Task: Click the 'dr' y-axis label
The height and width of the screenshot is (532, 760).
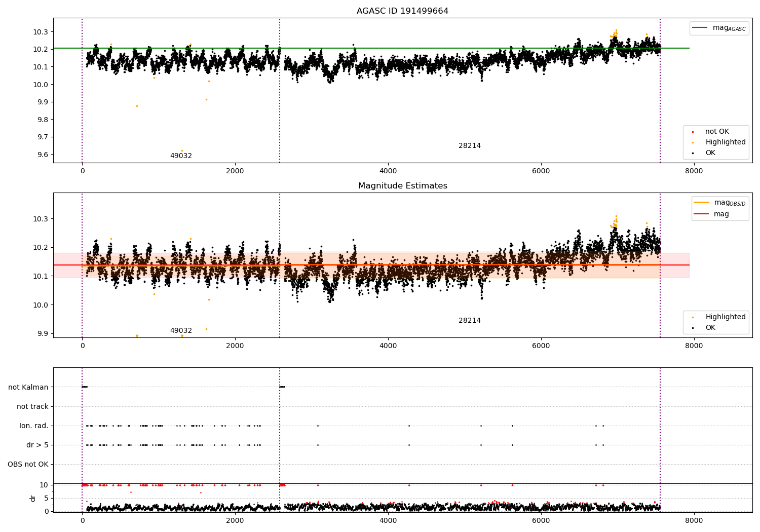Action: click(x=33, y=498)
